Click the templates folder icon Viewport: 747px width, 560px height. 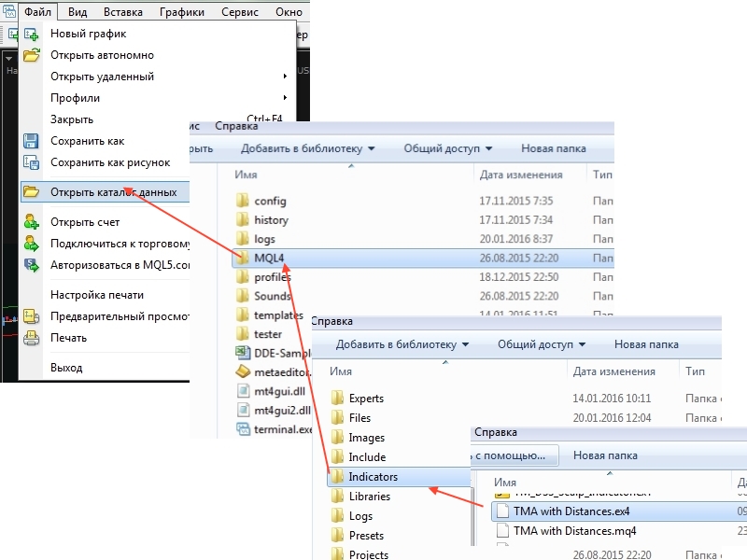(x=243, y=315)
